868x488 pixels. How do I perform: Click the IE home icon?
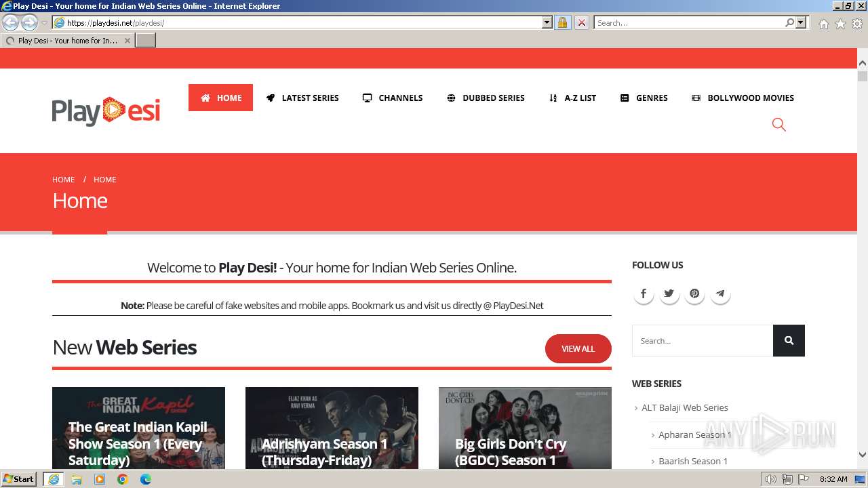point(823,24)
